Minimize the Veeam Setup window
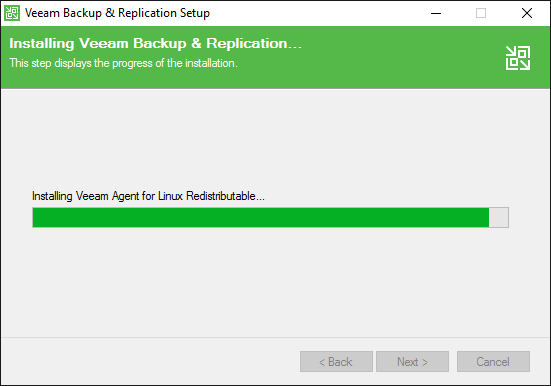 pos(436,13)
